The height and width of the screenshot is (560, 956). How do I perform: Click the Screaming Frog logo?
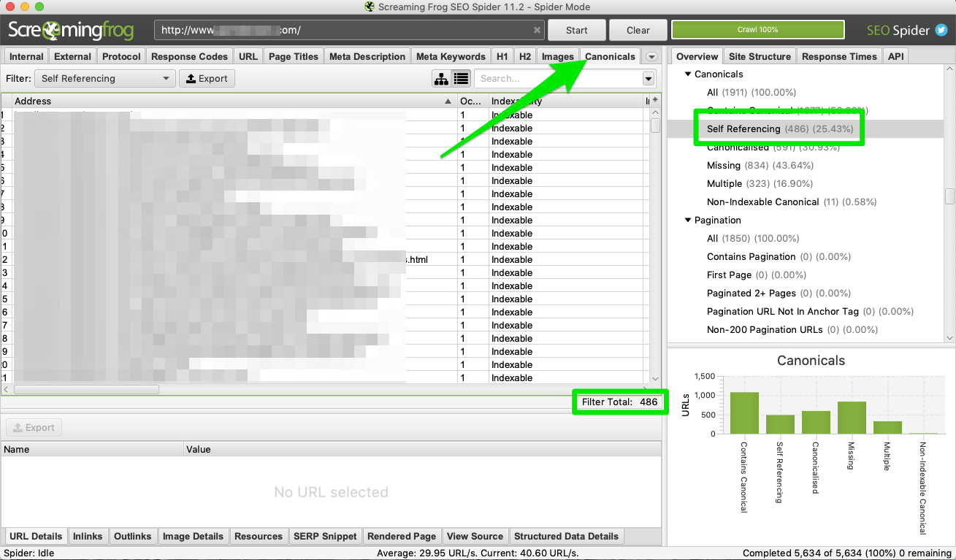click(x=71, y=30)
